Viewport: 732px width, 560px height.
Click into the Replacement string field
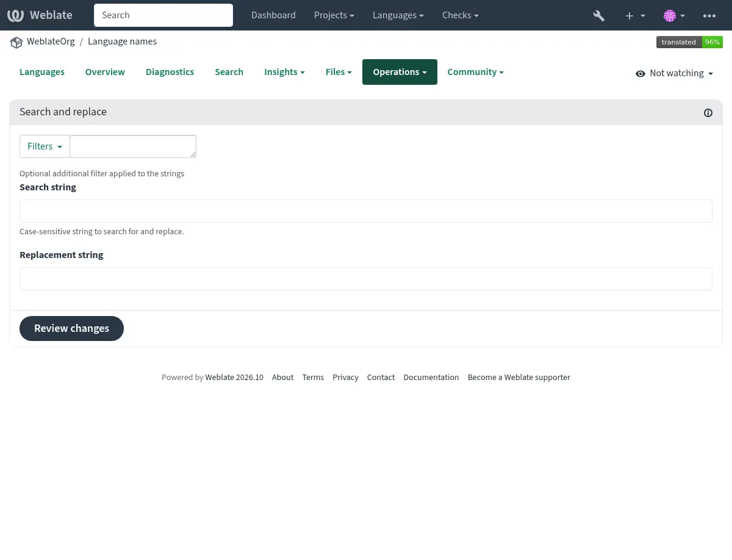pyautogui.click(x=366, y=279)
